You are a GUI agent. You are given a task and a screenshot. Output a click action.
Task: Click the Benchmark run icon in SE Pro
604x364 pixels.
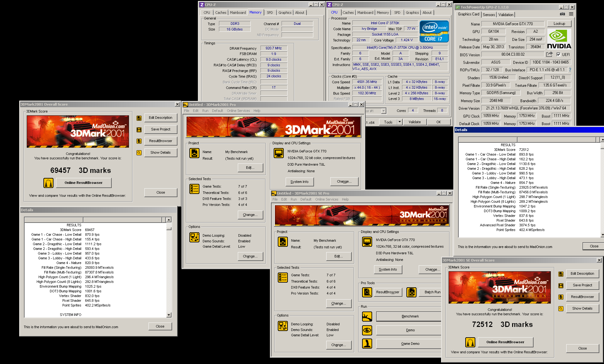click(367, 317)
